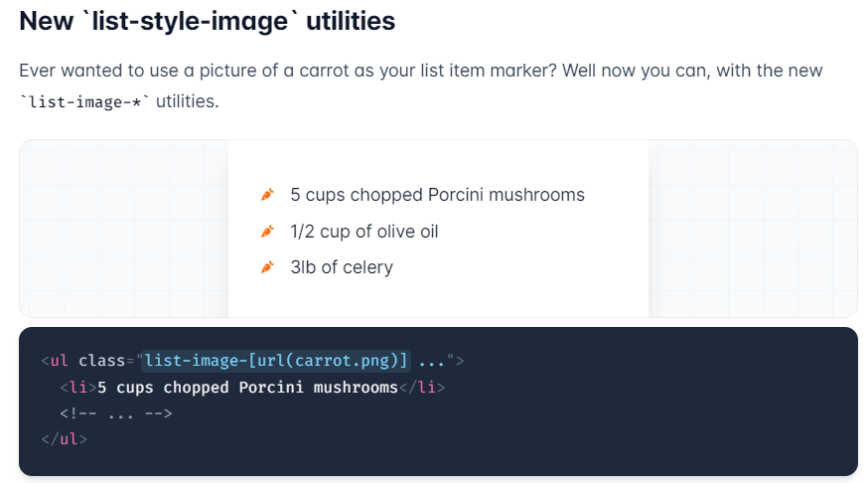The height and width of the screenshot is (483, 868).
Task: Select the carrot bullet beside celery
Action: click(x=266, y=267)
